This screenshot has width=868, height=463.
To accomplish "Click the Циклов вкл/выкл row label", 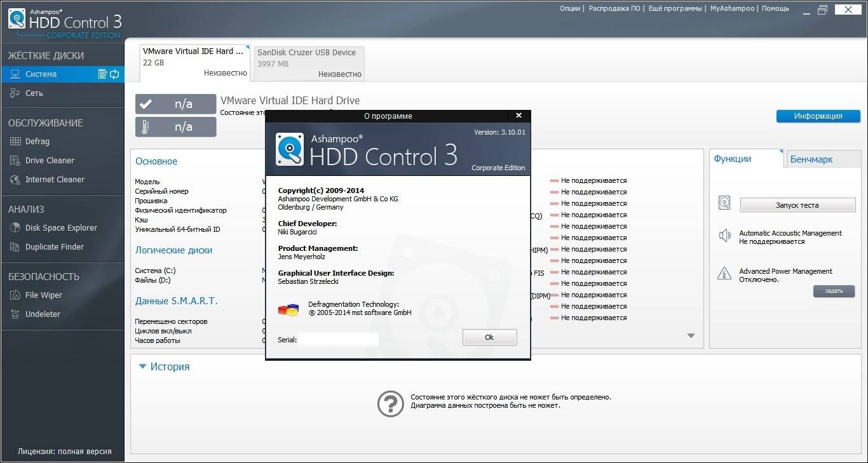I will (x=163, y=331).
